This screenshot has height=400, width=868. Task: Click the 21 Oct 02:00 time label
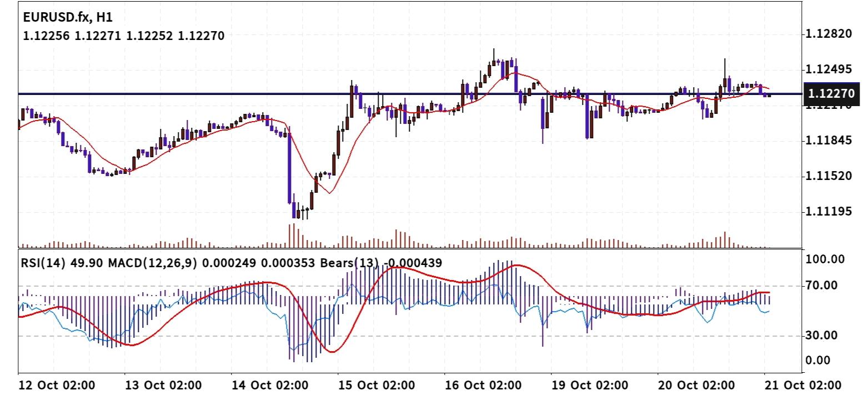802,386
